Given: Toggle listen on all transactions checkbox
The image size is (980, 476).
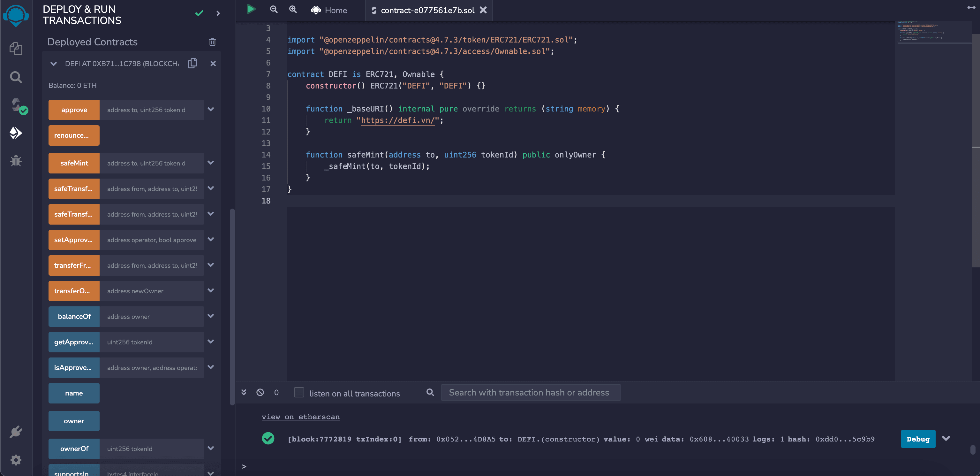Looking at the screenshot, I should click(299, 392).
